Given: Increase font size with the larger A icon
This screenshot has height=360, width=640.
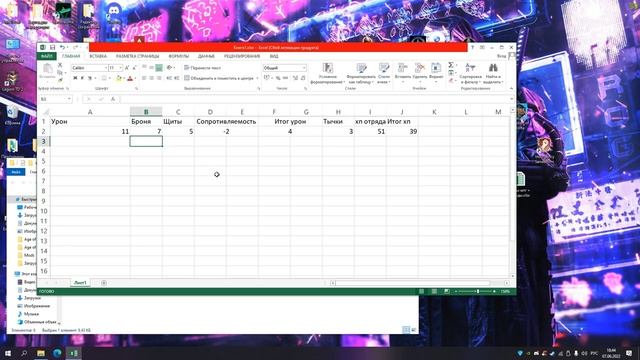Looking at the screenshot, I should click(127, 68).
